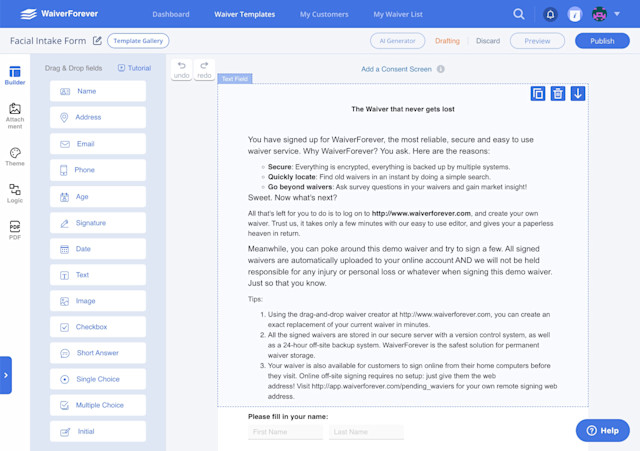Delete the selected Text Field

click(x=558, y=93)
